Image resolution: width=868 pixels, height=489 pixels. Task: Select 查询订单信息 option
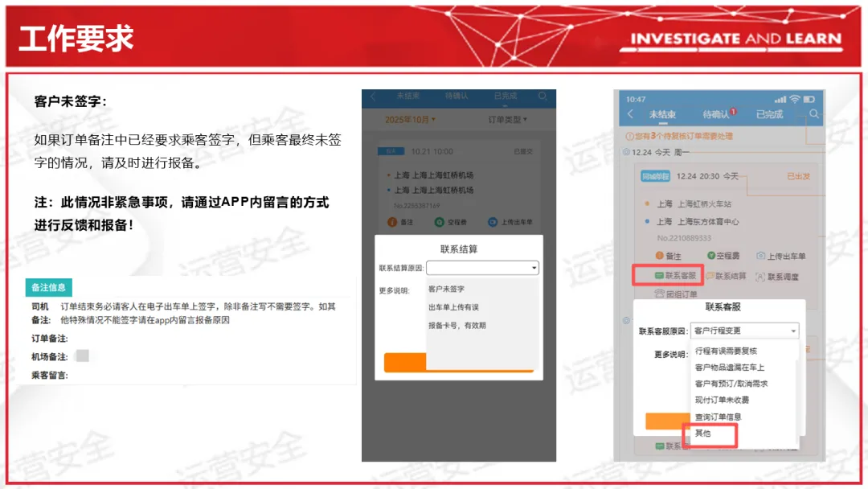click(x=718, y=417)
